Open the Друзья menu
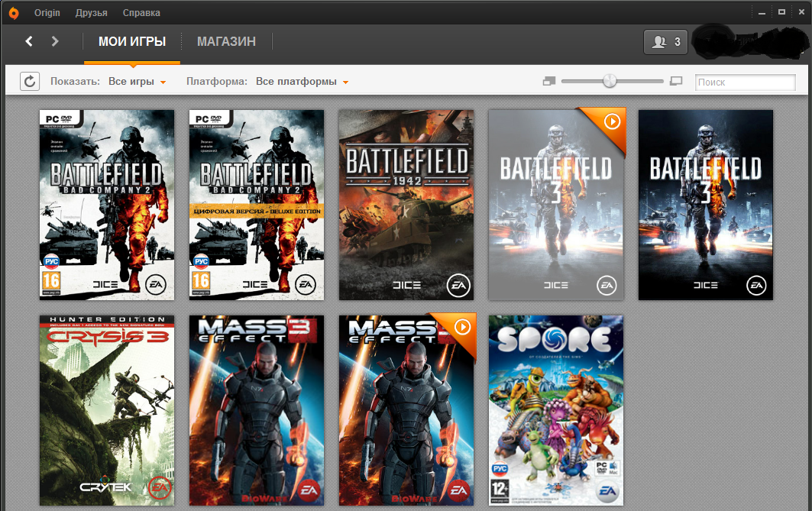Image resolution: width=812 pixels, height=511 pixels. [91, 13]
